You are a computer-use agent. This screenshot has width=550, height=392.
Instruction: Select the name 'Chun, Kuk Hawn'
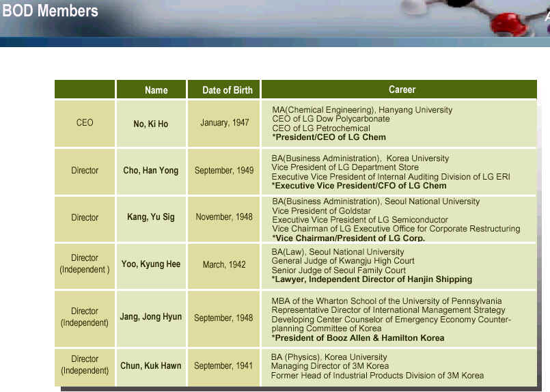(x=151, y=365)
